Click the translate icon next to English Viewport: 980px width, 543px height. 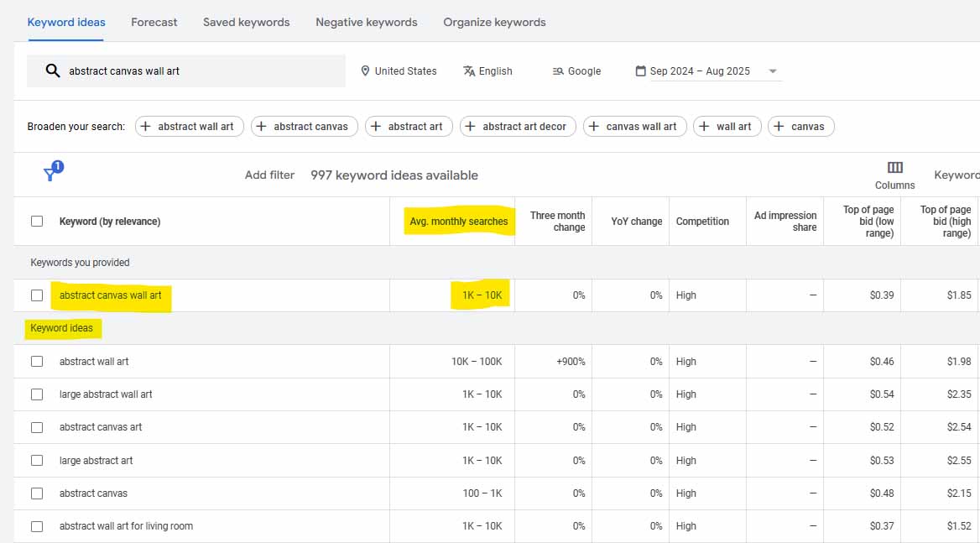pos(467,70)
